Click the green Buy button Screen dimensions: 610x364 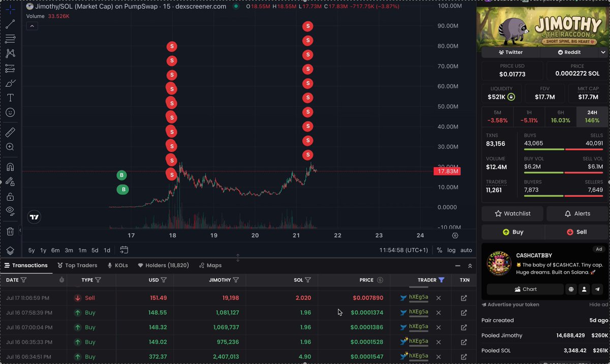pos(513,232)
